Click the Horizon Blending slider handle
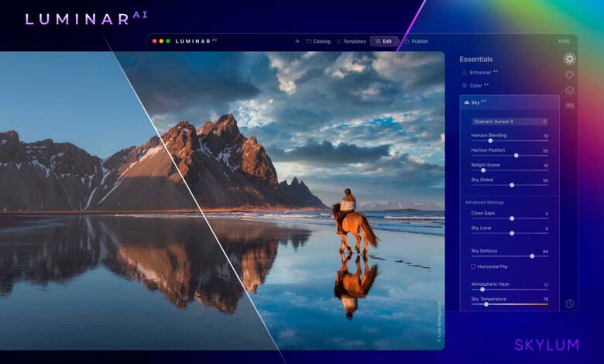The width and height of the screenshot is (604, 364). 490,141
